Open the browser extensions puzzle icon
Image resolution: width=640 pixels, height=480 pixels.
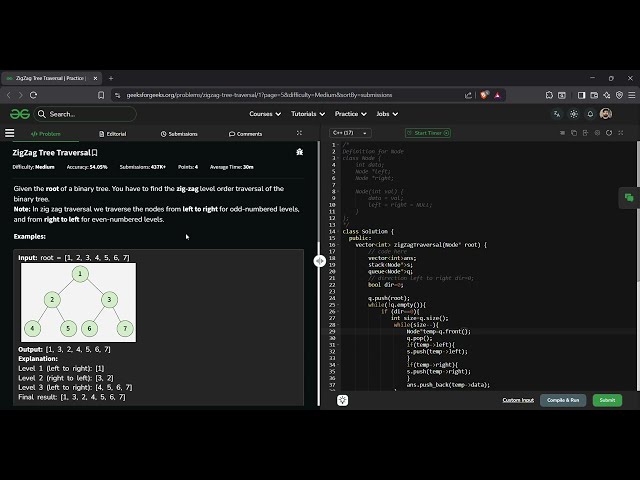(x=549, y=95)
